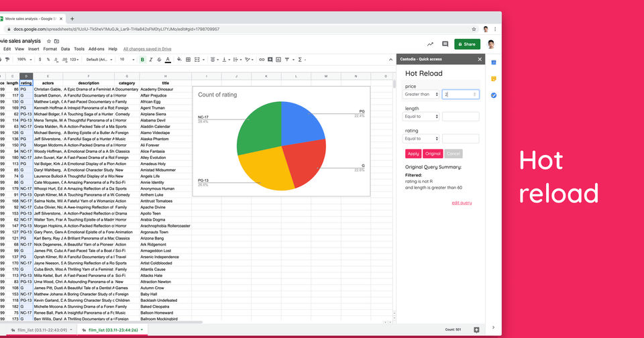Switch to the film_list (03.11-22:43:09) sheet tab
Viewport: 644px width, 338px height.
click(42, 330)
